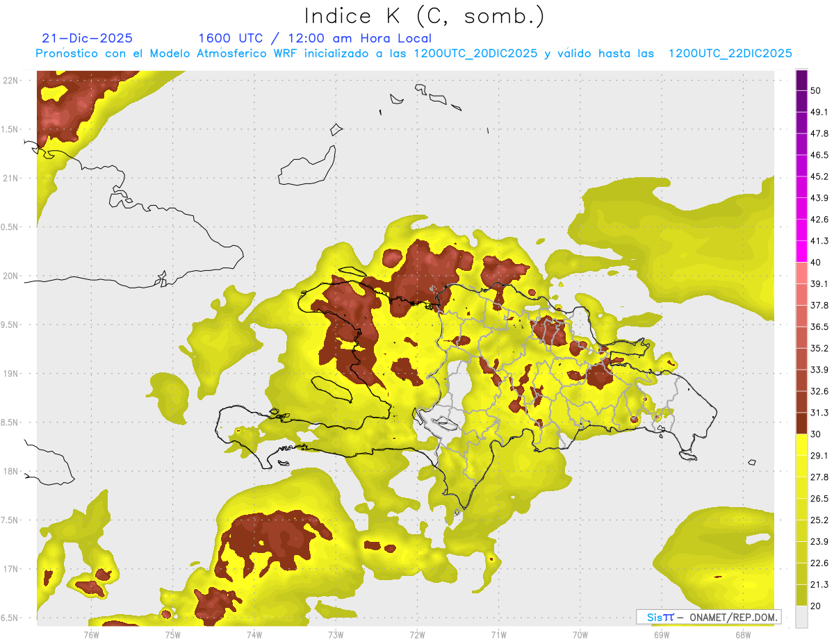Click the colorbar segment between 30 and 31.3
The image size is (834, 644).
pos(801,423)
